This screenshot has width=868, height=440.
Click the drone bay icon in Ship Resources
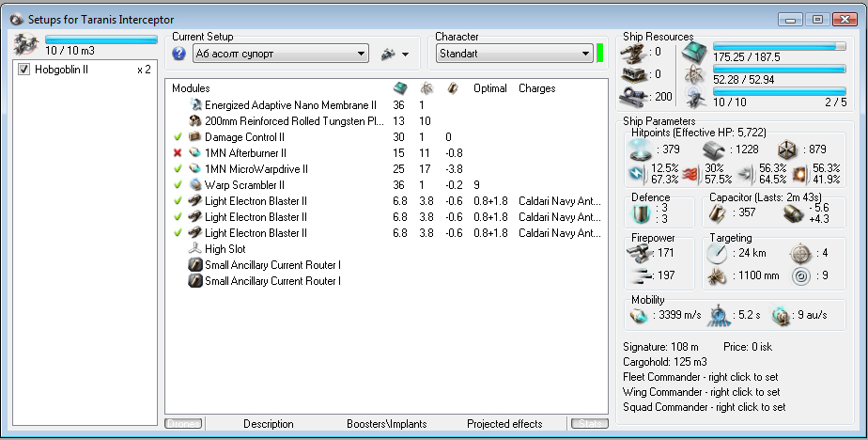point(694,98)
